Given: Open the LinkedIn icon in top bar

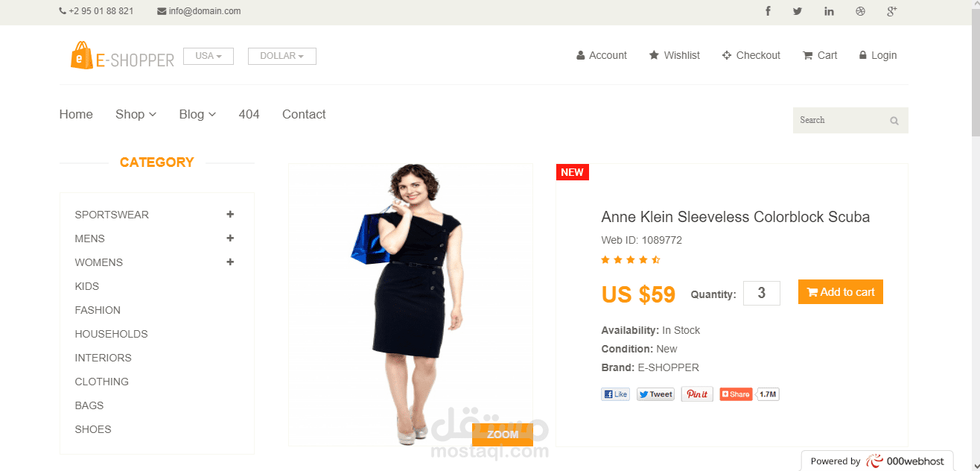Looking at the screenshot, I should point(829,11).
